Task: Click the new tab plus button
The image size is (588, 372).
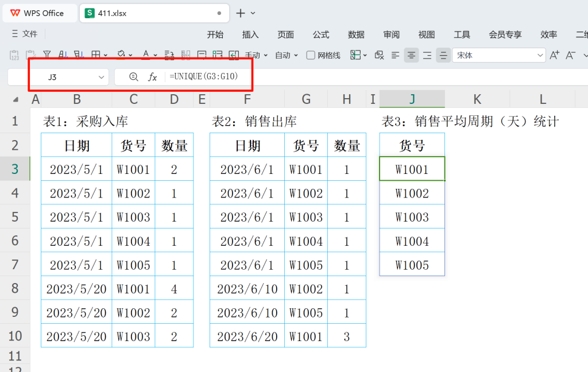Action: click(x=241, y=13)
